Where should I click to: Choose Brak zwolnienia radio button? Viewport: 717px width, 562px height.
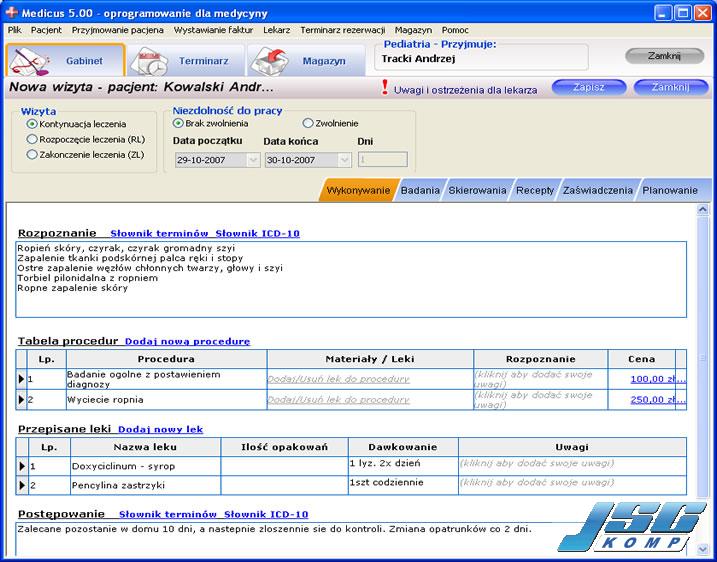click(x=178, y=123)
